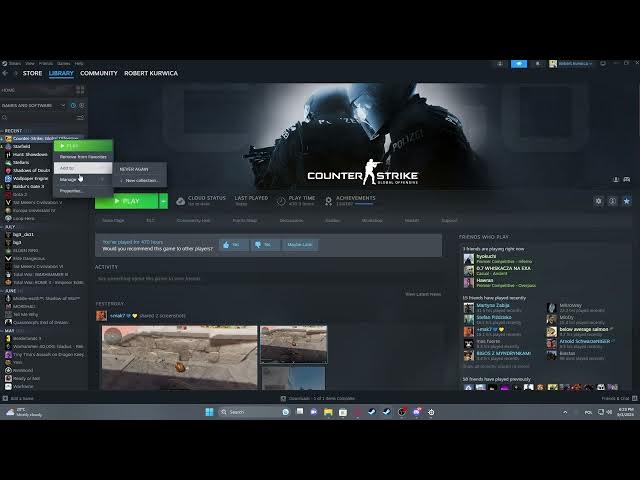Select New collection... in submenu
This screenshot has width=640, height=480.
point(140,180)
